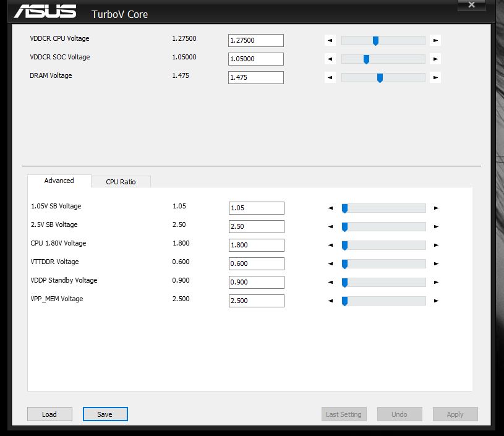Click the VDDCR CPU Voltage slider thumb
The height and width of the screenshot is (436, 504).
[375, 41]
